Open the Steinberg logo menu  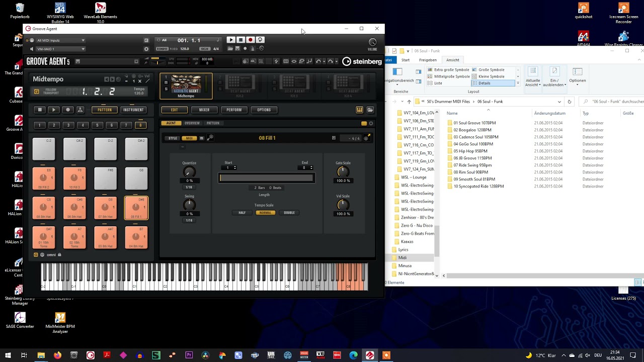(x=362, y=61)
